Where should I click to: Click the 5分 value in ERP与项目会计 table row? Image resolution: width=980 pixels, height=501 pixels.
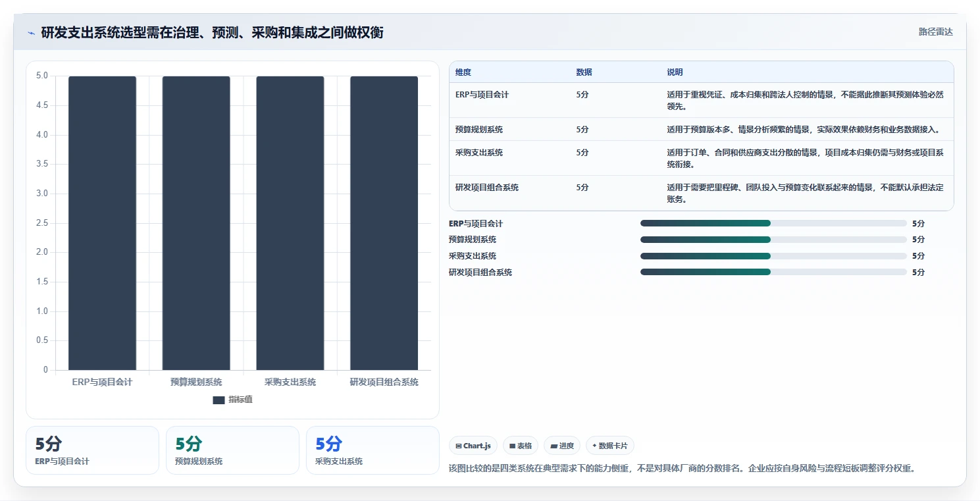pos(582,95)
